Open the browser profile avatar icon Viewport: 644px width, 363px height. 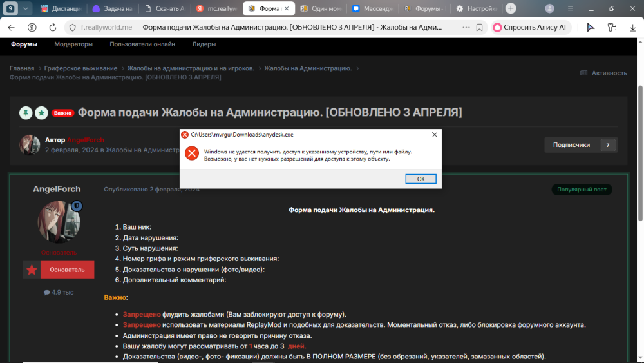click(549, 8)
